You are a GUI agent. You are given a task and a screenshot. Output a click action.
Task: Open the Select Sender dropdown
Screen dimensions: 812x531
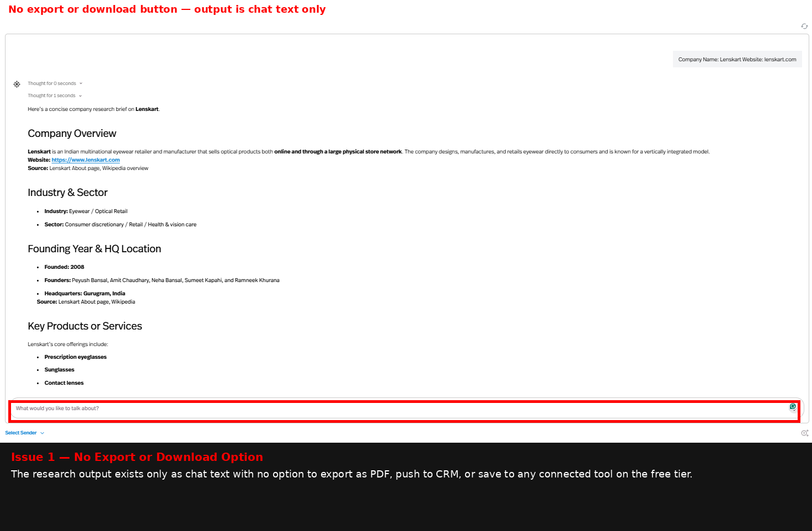point(25,433)
